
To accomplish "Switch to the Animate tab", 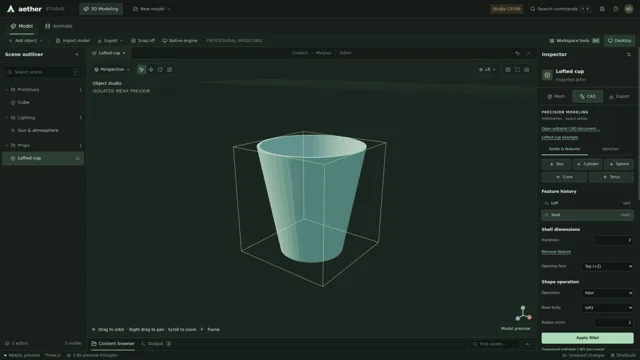I will click(x=58, y=26).
